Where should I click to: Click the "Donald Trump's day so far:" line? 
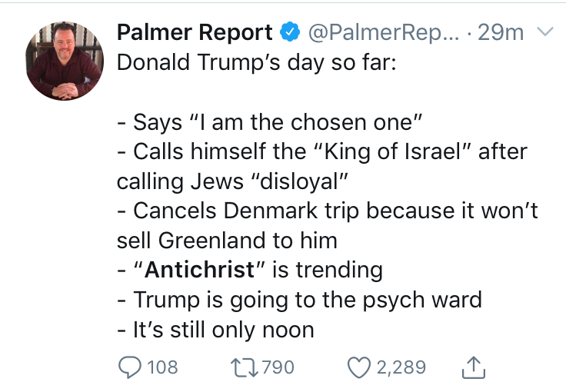pyautogui.click(x=257, y=62)
